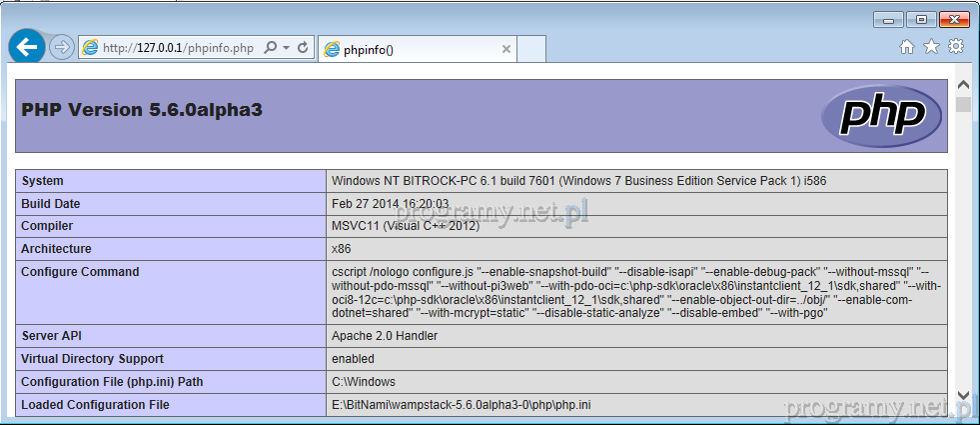Click the search magnifier in address bar

tap(270, 48)
